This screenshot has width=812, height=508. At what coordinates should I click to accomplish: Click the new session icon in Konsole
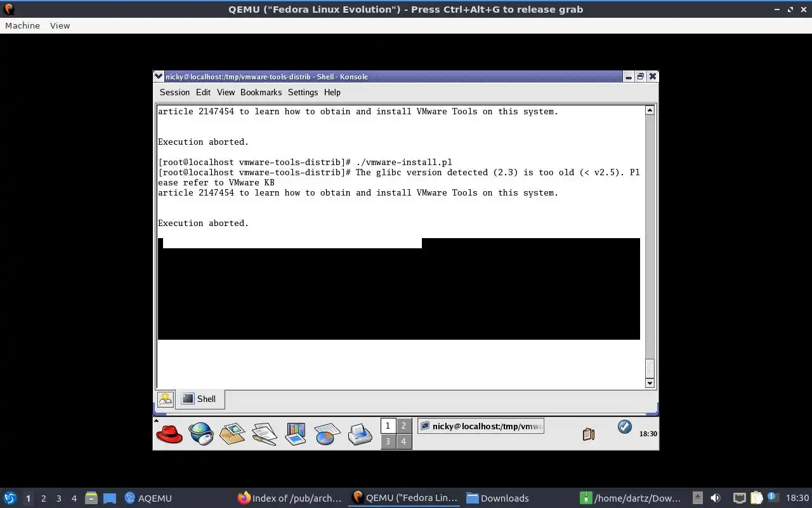tap(166, 399)
